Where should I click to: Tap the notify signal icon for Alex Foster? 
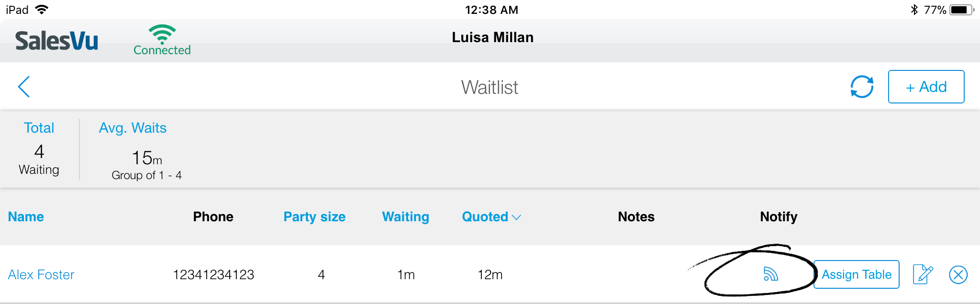770,274
